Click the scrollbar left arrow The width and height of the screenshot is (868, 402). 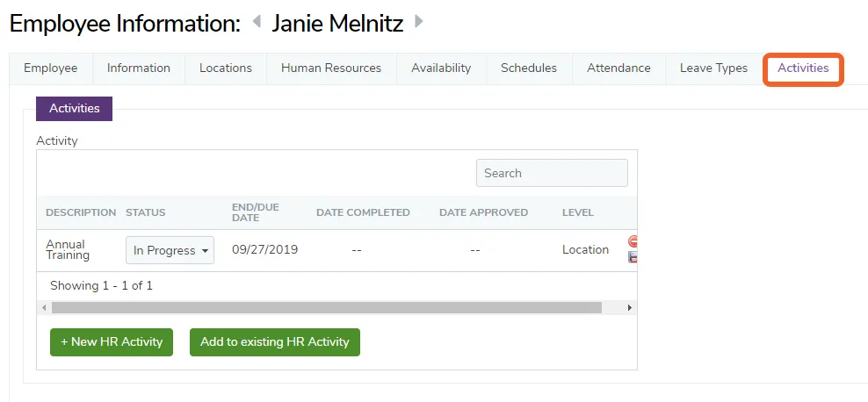[x=44, y=307]
